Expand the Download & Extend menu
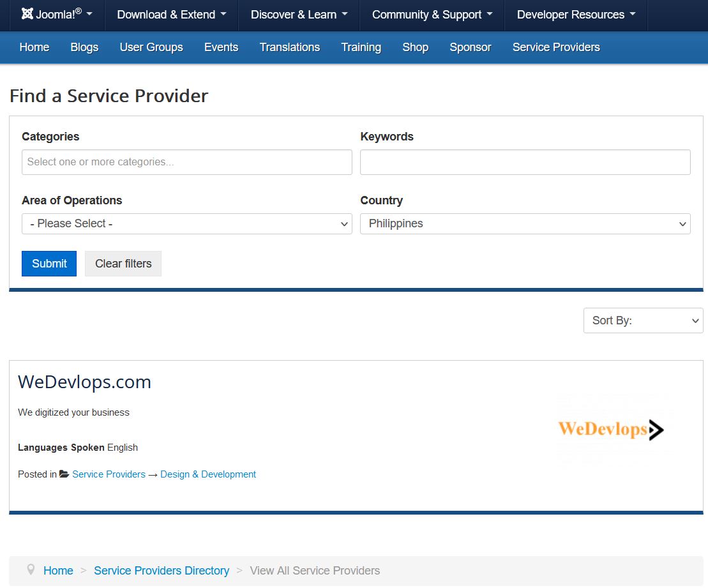708x588 pixels. point(172,15)
